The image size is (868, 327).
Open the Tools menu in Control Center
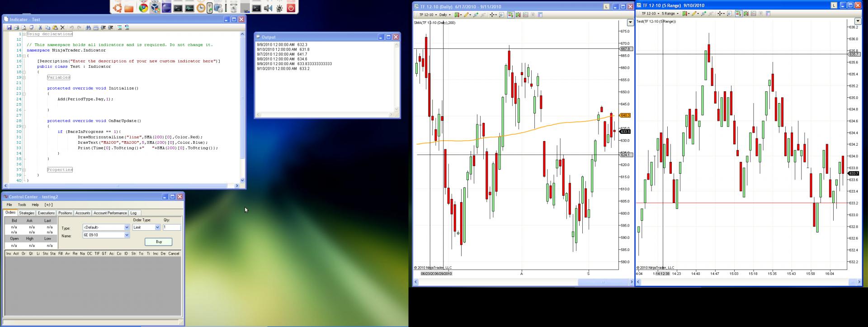click(x=22, y=204)
